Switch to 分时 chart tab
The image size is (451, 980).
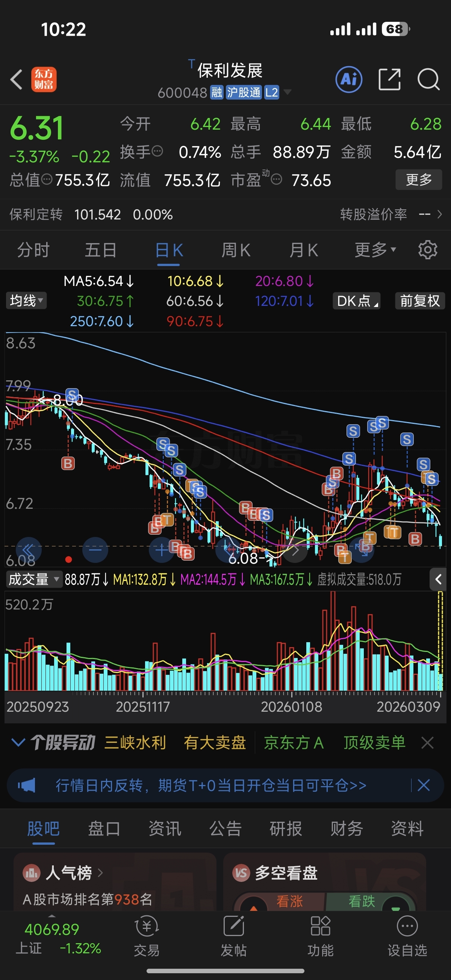click(x=34, y=250)
